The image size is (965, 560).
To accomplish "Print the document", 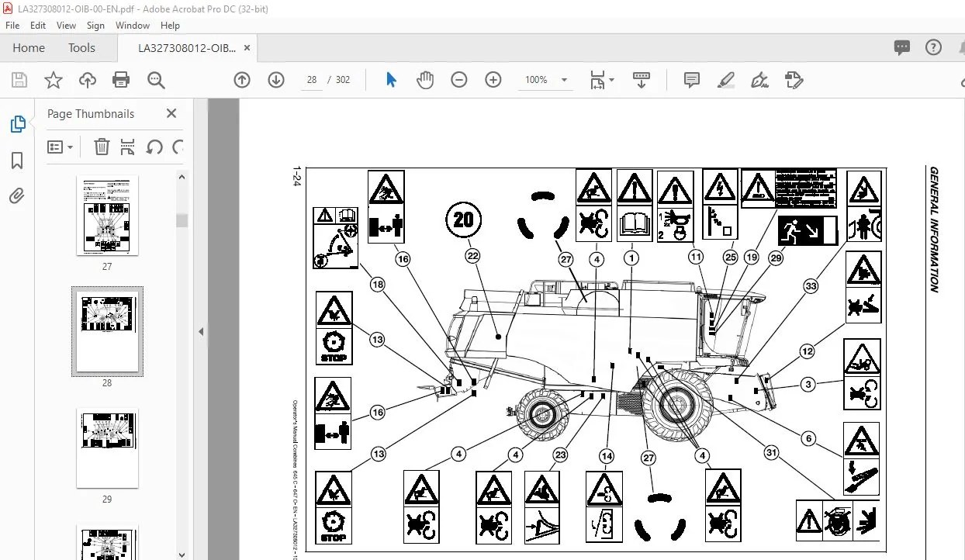I will coord(121,80).
